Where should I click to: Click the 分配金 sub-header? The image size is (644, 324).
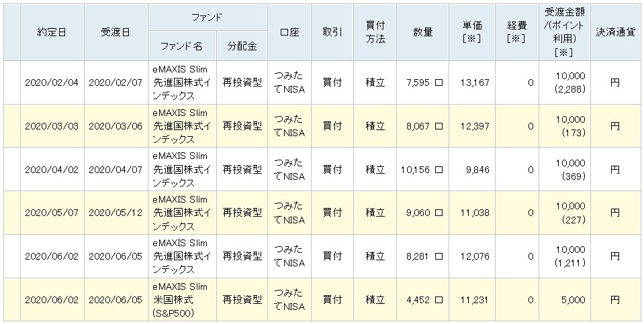(241, 47)
